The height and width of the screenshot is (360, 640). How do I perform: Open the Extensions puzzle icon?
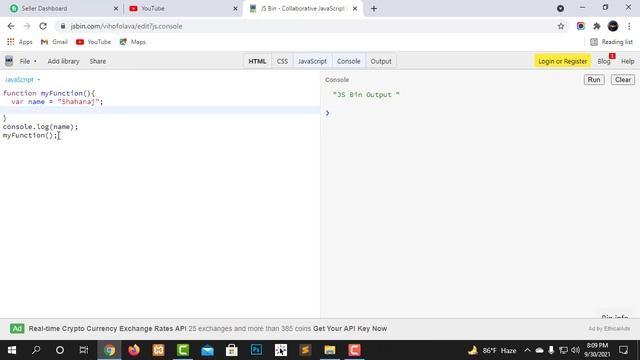(597, 26)
